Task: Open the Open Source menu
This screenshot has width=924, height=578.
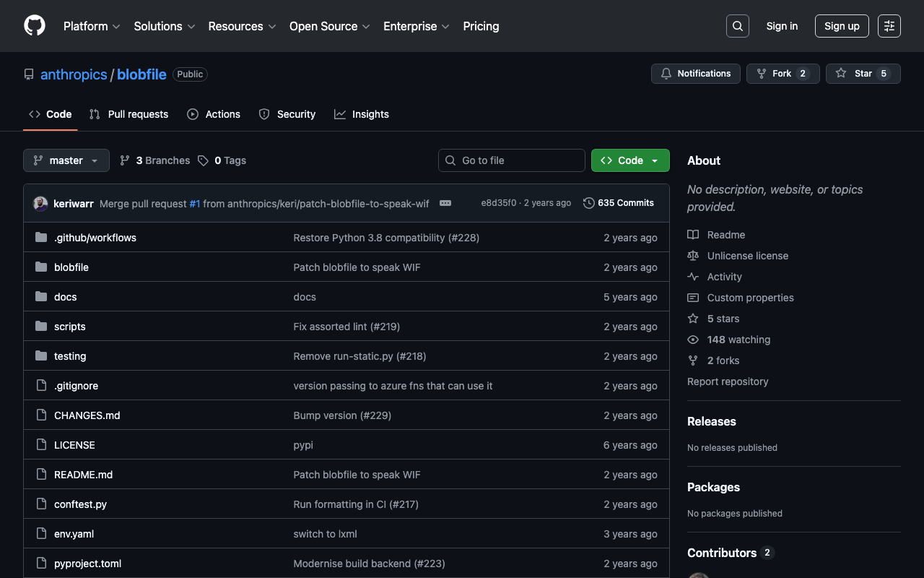Action: [329, 26]
